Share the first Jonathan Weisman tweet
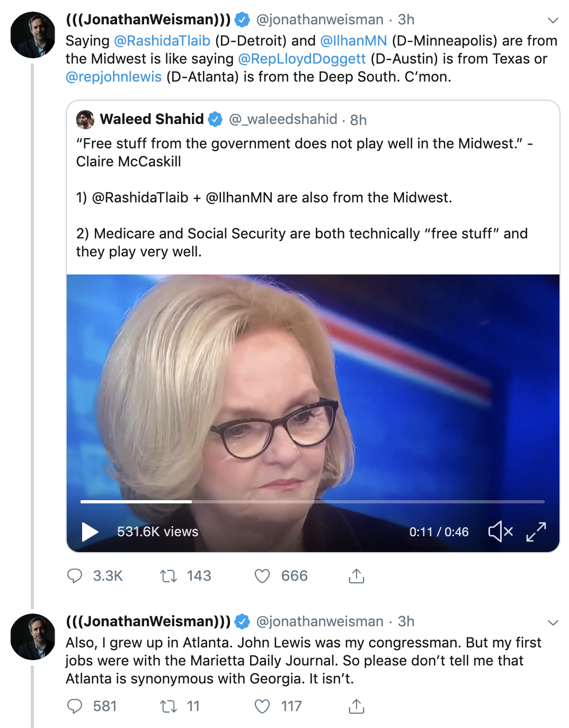This screenshot has height=728, width=569. click(357, 576)
